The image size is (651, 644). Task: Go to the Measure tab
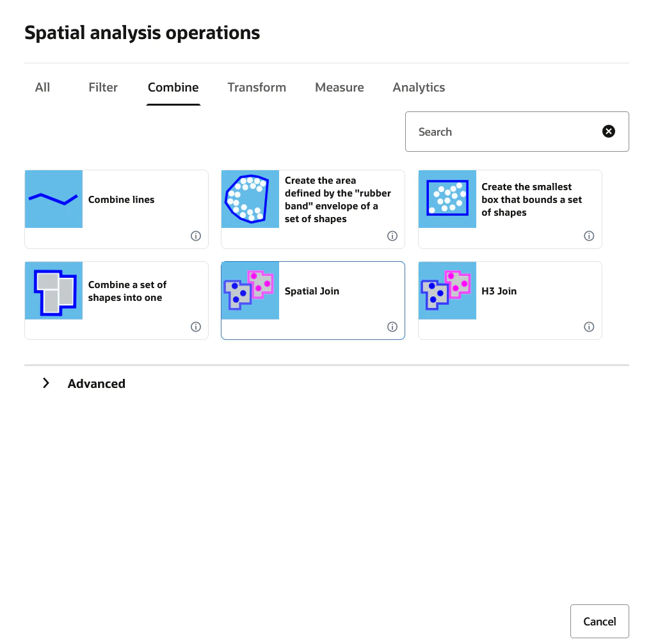click(x=339, y=87)
